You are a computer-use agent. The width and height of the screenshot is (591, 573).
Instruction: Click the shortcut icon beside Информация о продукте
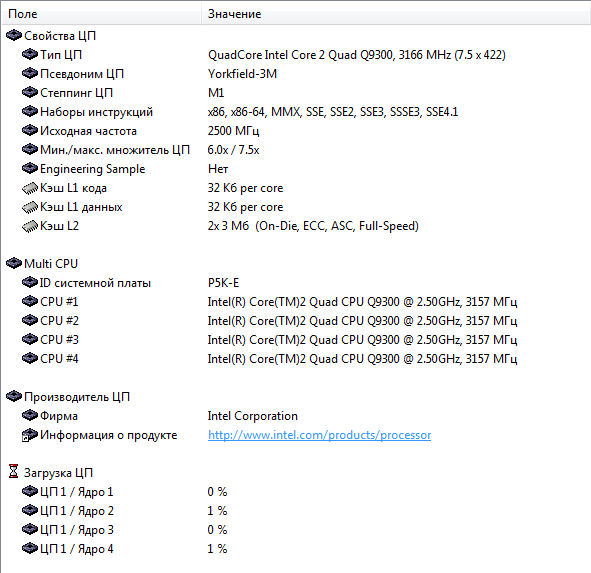30,435
